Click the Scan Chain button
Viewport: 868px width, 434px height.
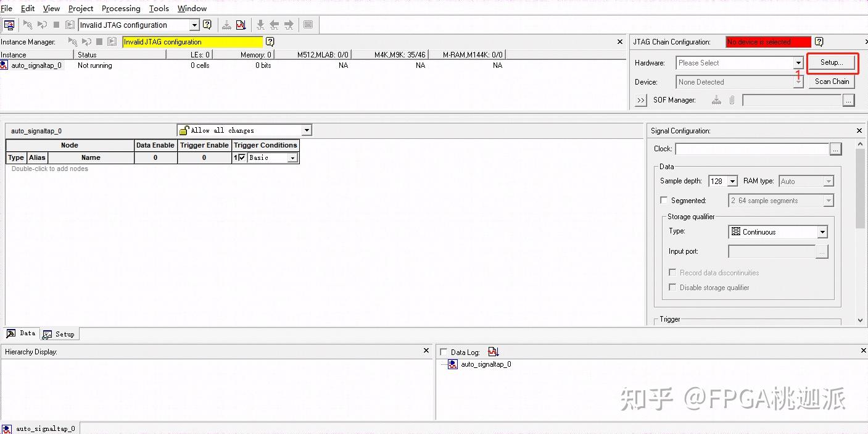[x=832, y=81]
